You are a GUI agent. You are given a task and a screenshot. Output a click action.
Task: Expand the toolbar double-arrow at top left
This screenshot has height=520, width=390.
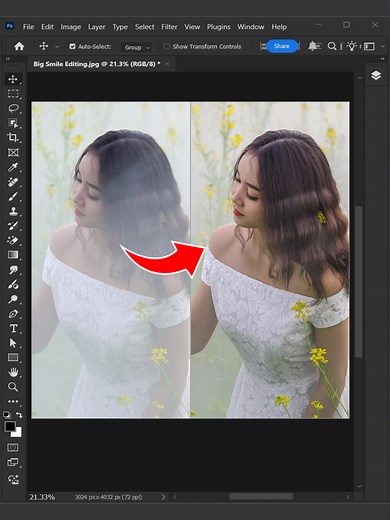point(8,59)
